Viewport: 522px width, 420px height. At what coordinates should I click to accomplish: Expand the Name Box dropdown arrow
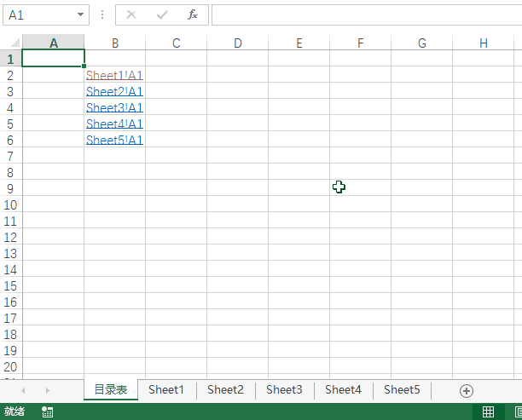(81, 15)
